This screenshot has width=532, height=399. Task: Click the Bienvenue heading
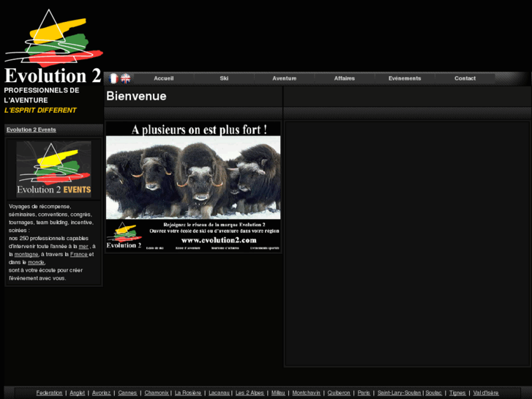tap(136, 96)
